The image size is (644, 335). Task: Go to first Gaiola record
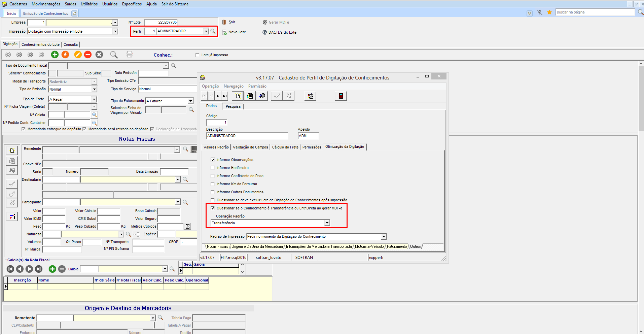(x=10, y=269)
